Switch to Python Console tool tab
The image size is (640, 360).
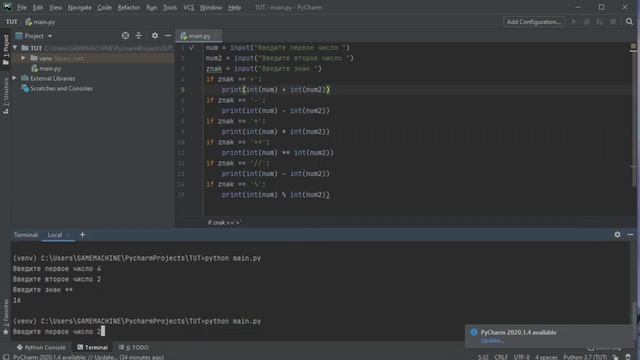41,347
